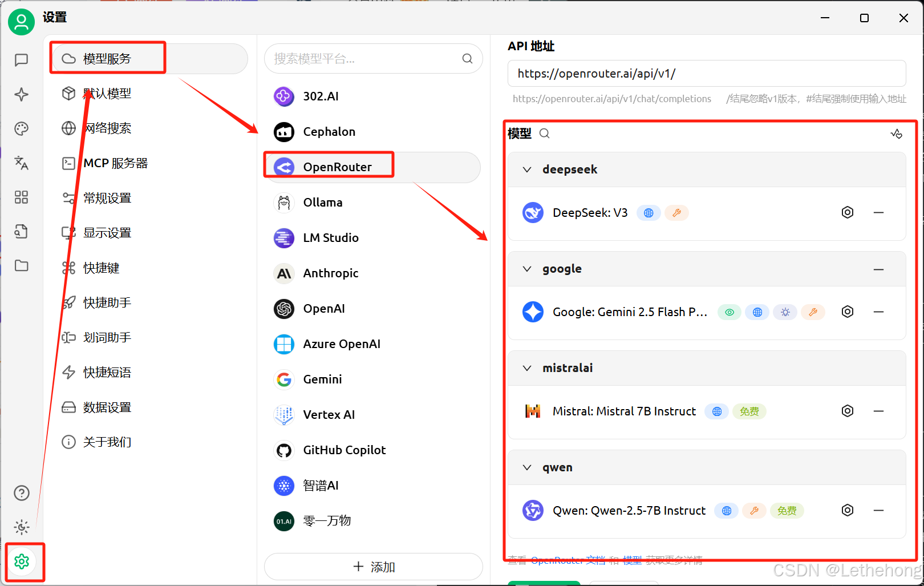The height and width of the screenshot is (586, 924).
Task: Click the search icon next to 模型 heading
Action: point(545,134)
